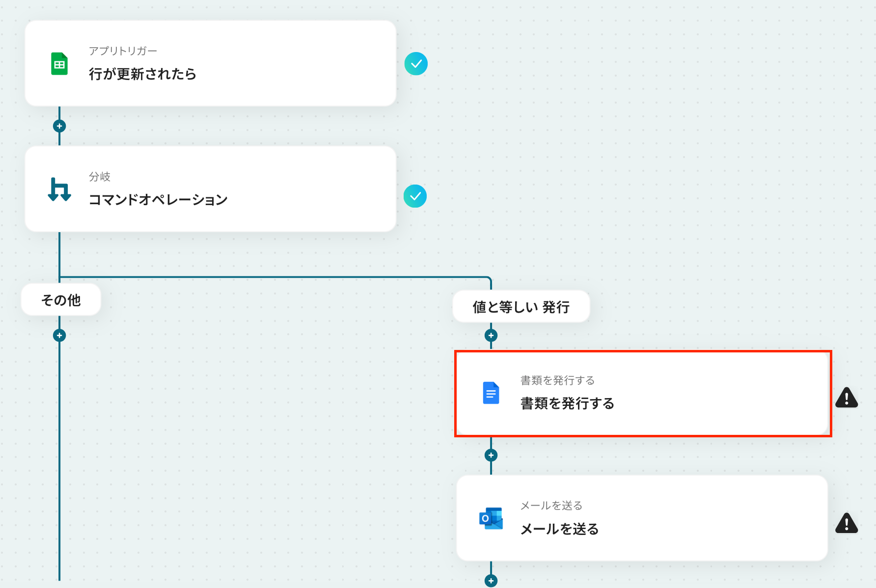Click the アプリトリガー caption text
Image resolution: width=876 pixels, height=588 pixels.
point(123,51)
